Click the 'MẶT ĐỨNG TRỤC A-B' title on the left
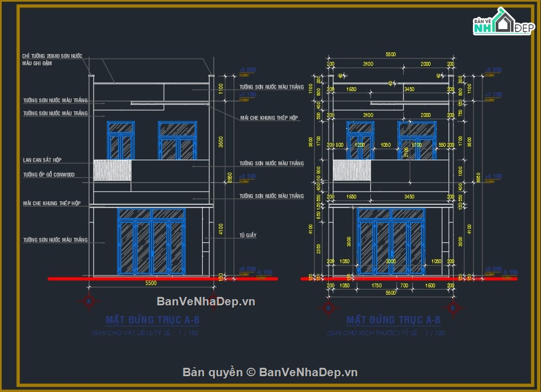The width and height of the screenshot is (541, 392). click(x=153, y=320)
